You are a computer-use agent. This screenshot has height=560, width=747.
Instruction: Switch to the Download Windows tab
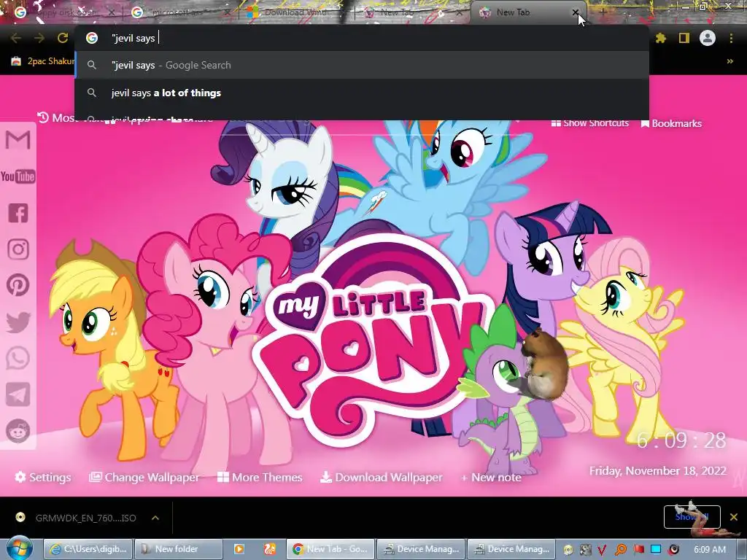[x=295, y=12]
